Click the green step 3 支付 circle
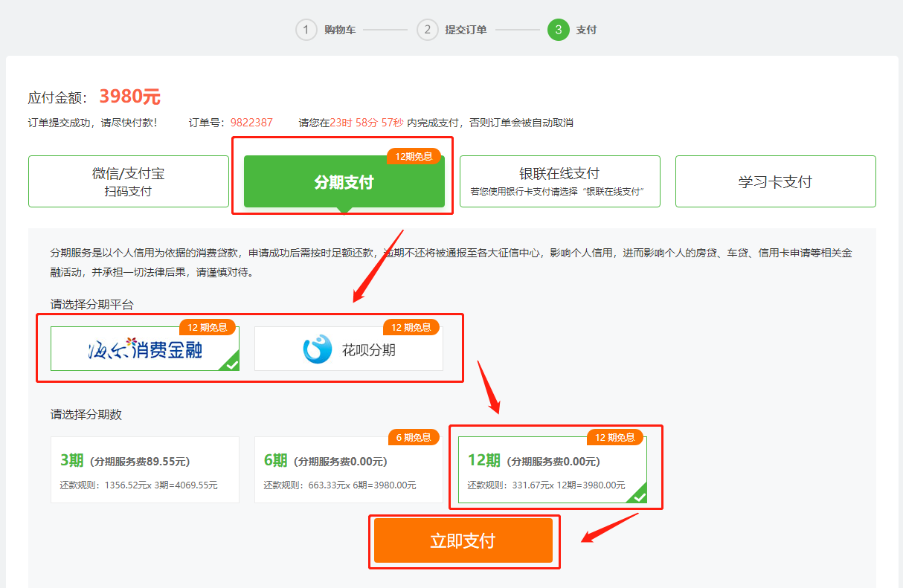The width and height of the screenshot is (903, 588). coord(558,30)
